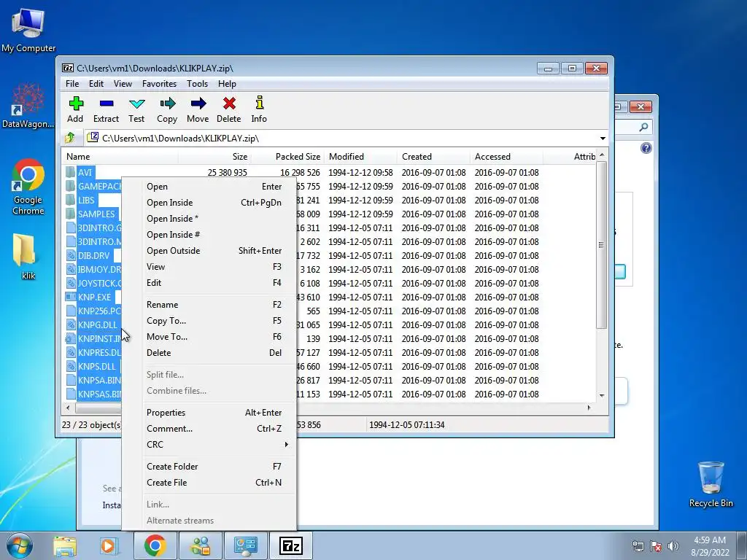
Task: Click the scroll down arrow of file list
Action: [x=602, y=395]
